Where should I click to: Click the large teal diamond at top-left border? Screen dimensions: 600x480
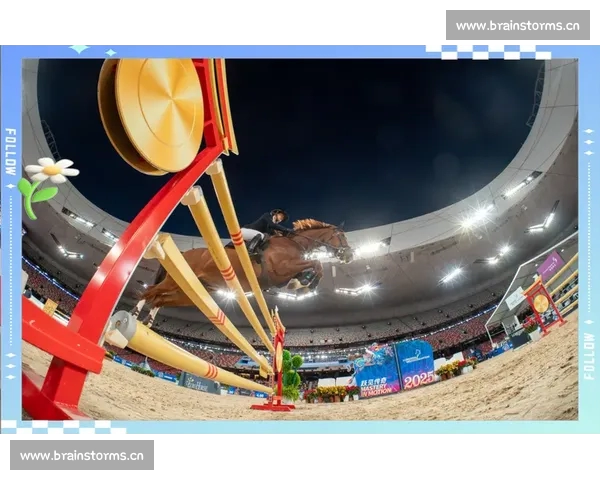pos(79,48)
